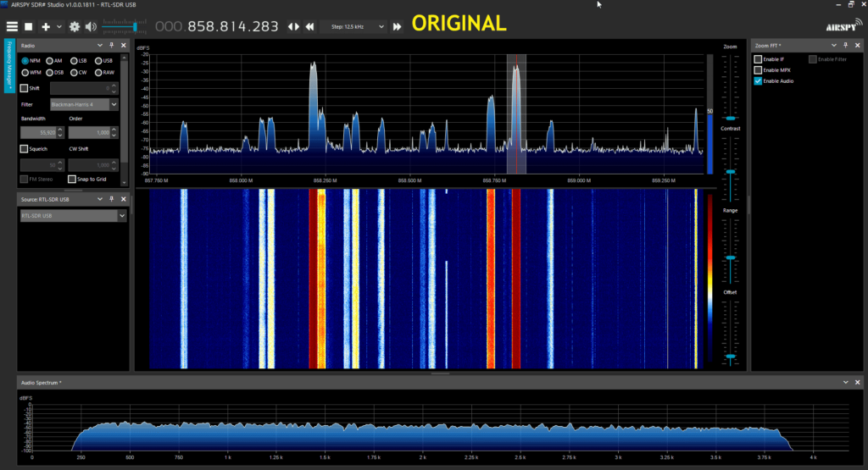Click the center tuning arrows icon

(x=293, y=26)
